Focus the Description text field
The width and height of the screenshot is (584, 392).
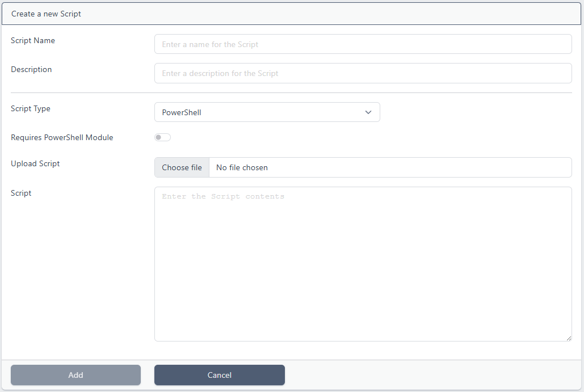pos(363,73)
